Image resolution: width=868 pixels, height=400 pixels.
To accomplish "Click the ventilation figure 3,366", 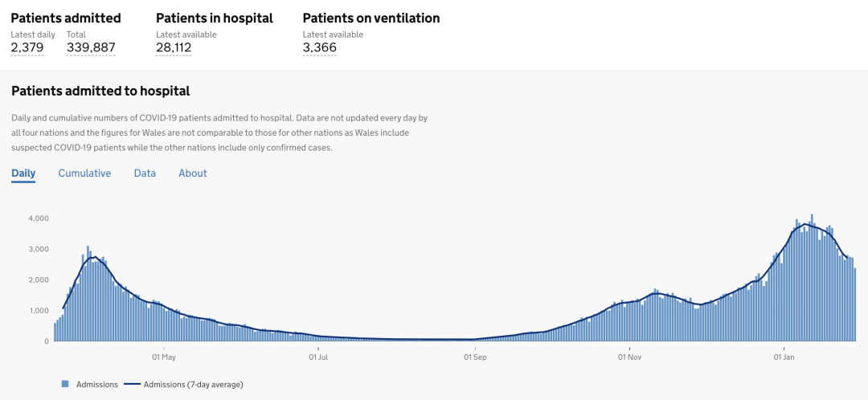I will pos(319,47).
